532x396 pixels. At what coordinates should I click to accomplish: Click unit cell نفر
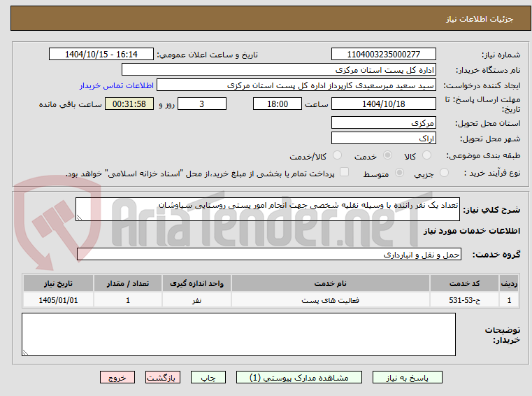coord(196,300)
